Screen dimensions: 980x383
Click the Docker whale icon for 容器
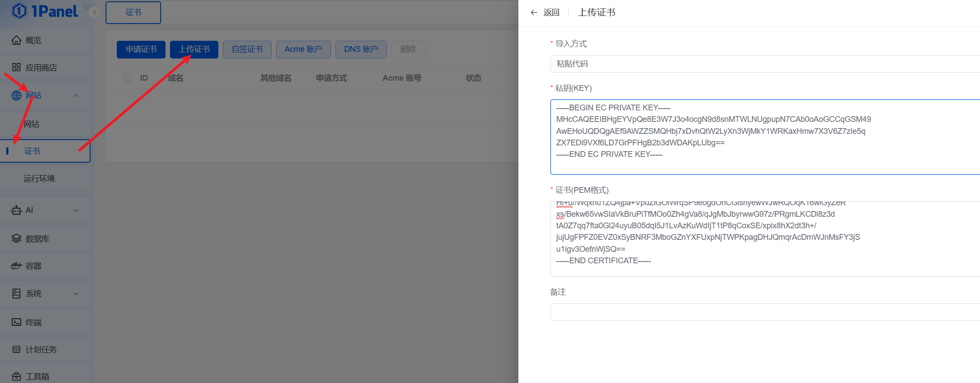pyautogui.click(x=16, y=266)
